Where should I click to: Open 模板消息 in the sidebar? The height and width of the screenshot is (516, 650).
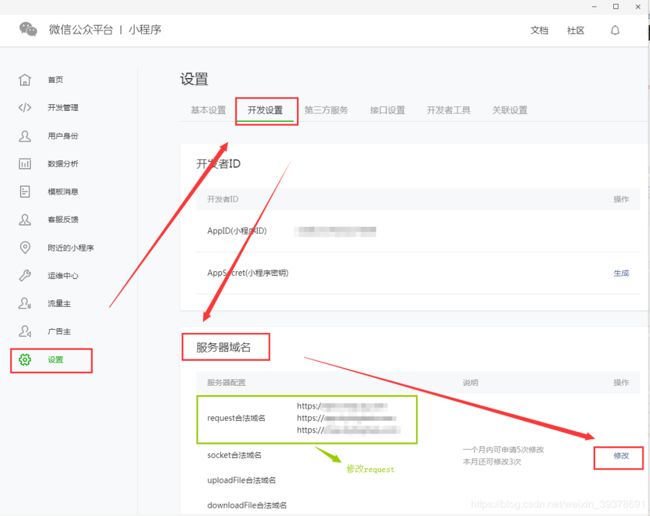(x=63, y=191)
